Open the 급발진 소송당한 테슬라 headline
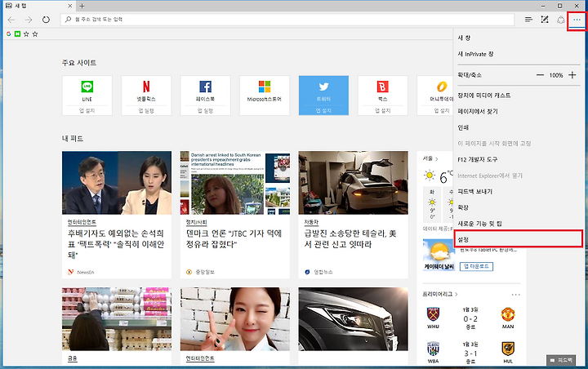 point(350,239)
